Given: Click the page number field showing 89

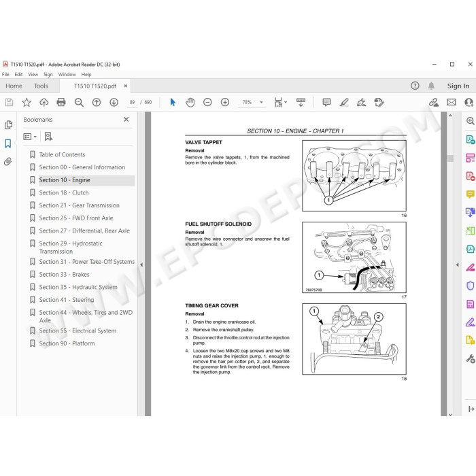Looking at the screenshot, I should [x=132, y=102].
